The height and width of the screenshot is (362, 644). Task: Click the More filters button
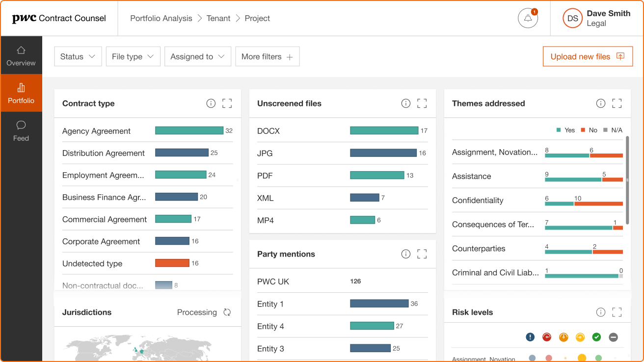pos(267,56)
